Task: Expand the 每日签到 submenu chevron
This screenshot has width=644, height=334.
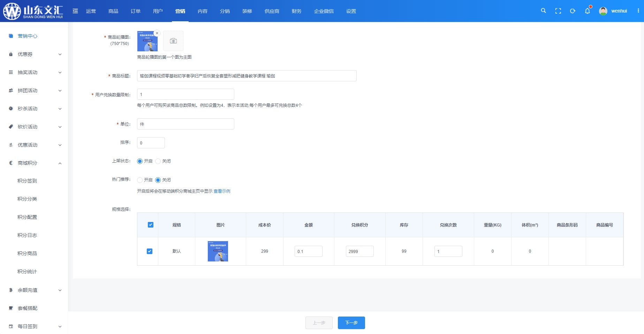Action: (60, 327)
